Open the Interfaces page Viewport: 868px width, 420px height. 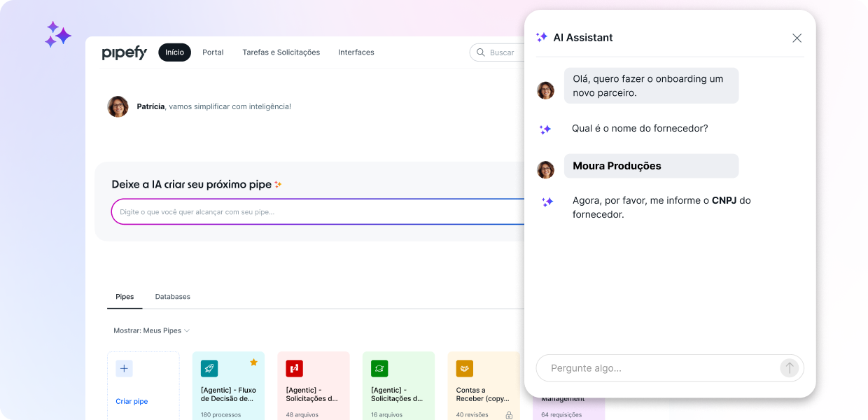click(x=356, y=52)
